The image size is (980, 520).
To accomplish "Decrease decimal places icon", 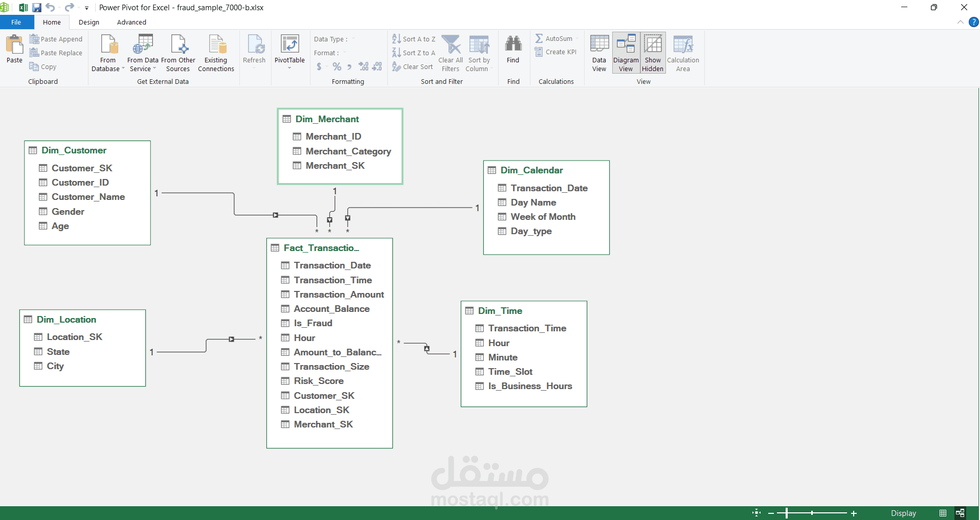I will [x=377, y=66].
